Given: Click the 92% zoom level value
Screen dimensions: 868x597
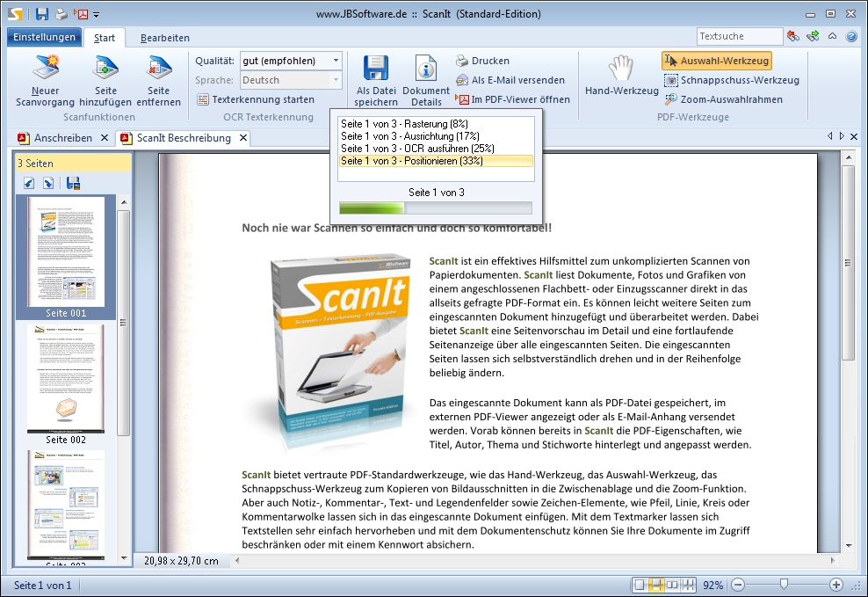Looking at the screenshot, I should click(x=713, y=586).
